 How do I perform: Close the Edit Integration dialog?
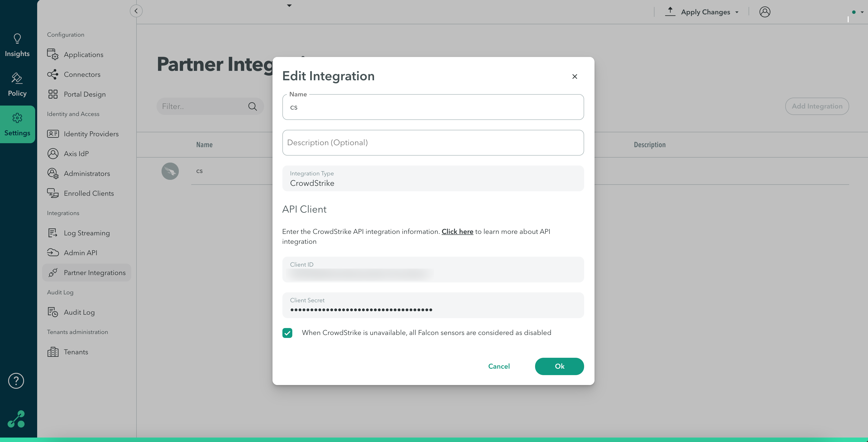574,77
